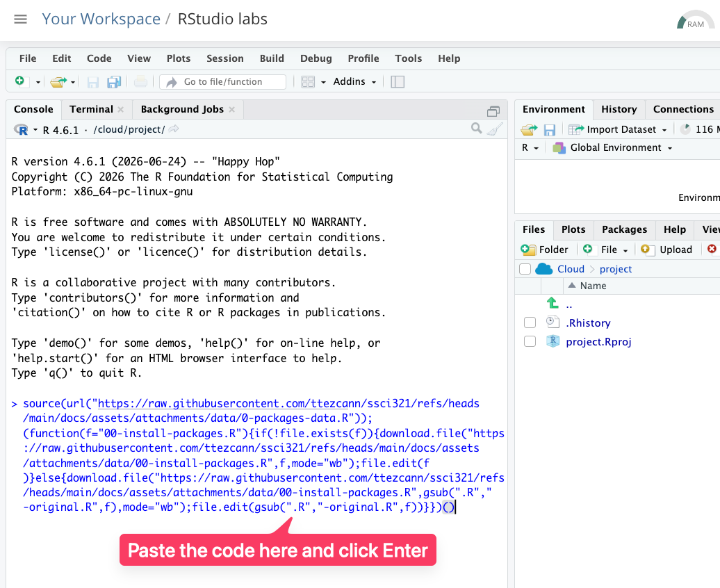
Task: Switch to the Environment tab
Action: [554, 109]
